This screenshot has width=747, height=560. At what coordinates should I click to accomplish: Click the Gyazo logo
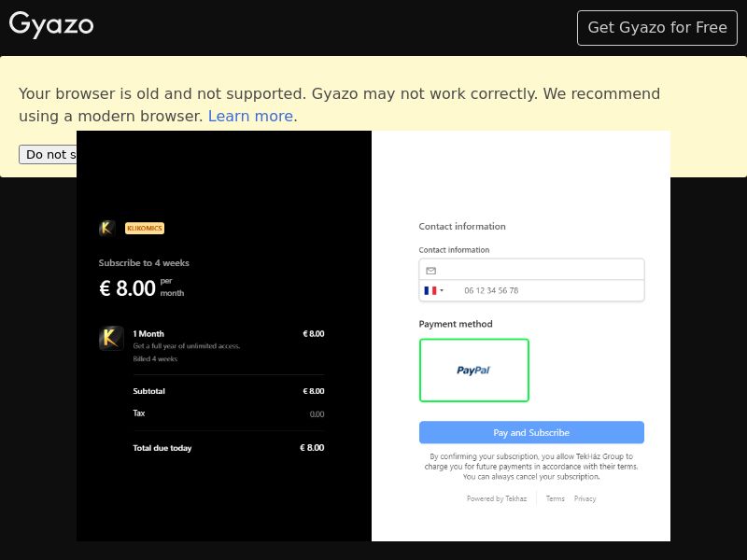point(51,26)
